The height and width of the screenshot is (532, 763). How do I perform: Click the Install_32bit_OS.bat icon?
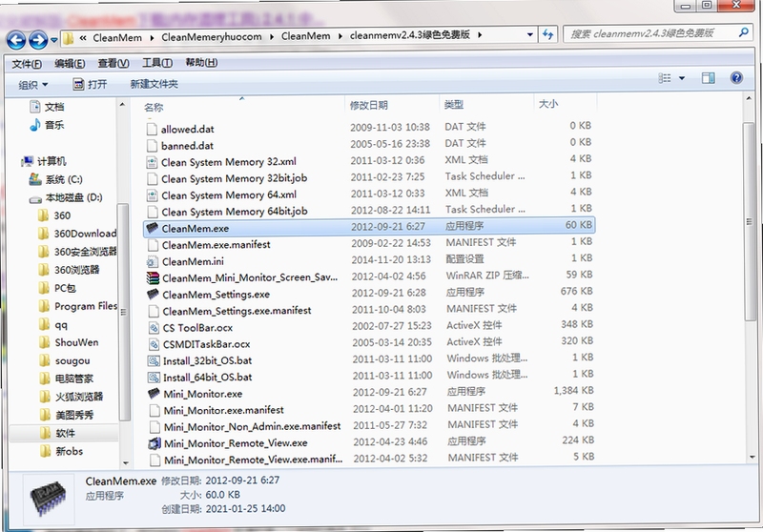click(154, 360)
